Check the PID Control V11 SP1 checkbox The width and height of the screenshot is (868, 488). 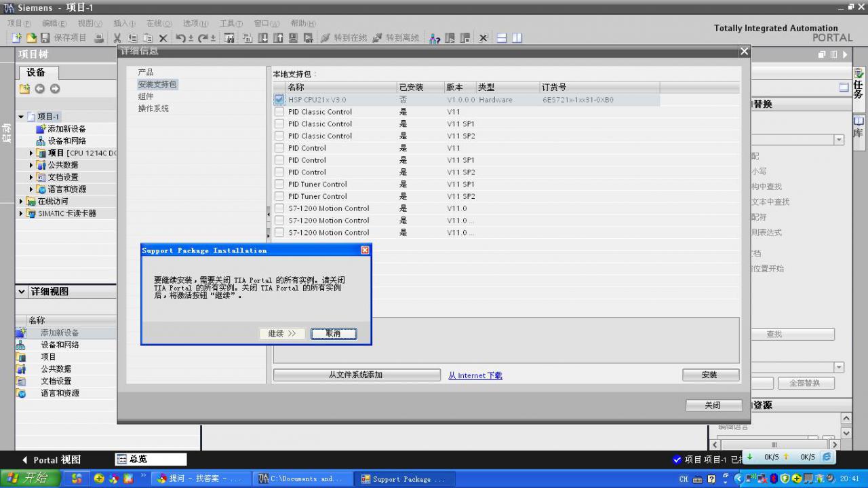coord(279,160)
